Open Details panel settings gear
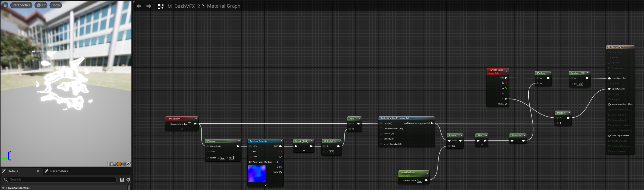 click(128, 180)
